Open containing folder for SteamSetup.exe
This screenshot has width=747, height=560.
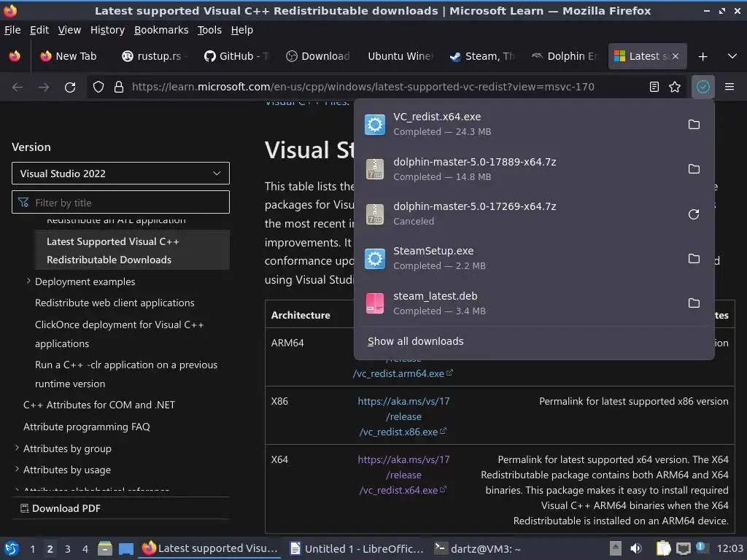694,259
